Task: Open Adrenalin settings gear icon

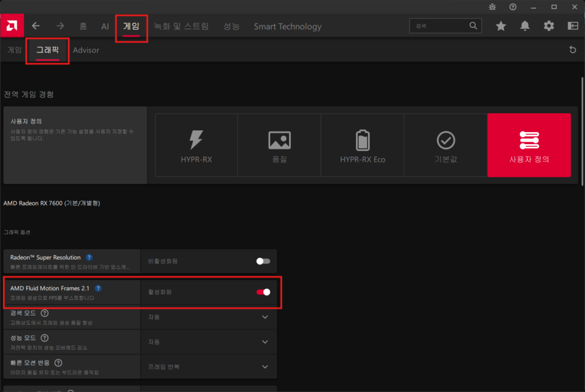Action: [x=548, y=26]
